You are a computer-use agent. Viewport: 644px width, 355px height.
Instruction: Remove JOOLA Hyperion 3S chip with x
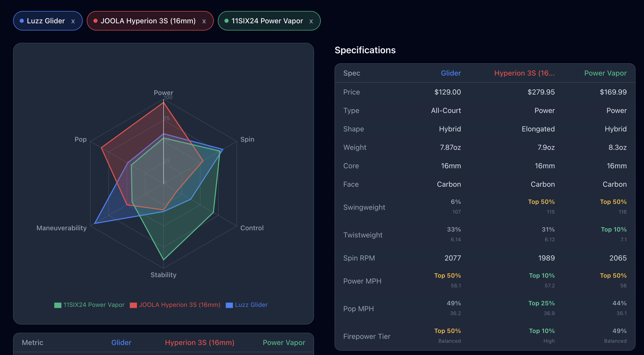tap(204, 21)
